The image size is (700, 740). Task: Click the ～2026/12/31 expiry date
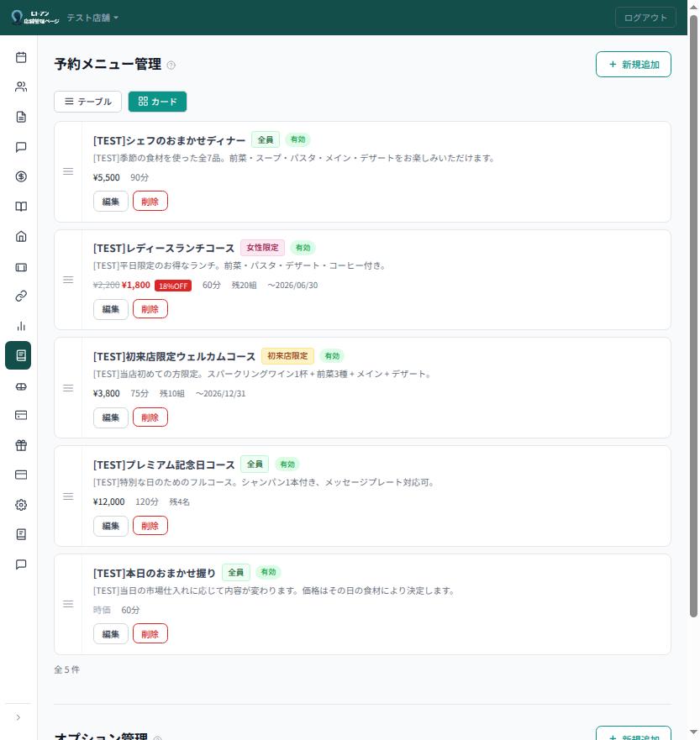click(221, 394)
